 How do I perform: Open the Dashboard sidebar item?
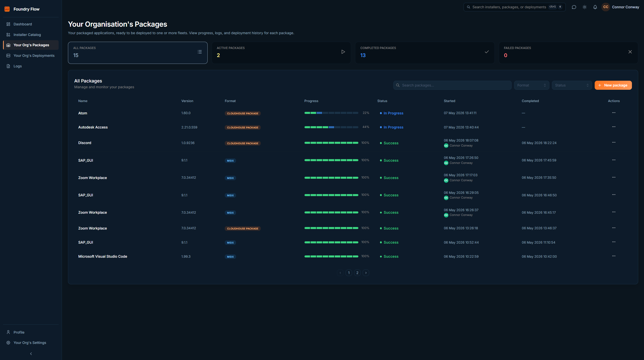31,24
